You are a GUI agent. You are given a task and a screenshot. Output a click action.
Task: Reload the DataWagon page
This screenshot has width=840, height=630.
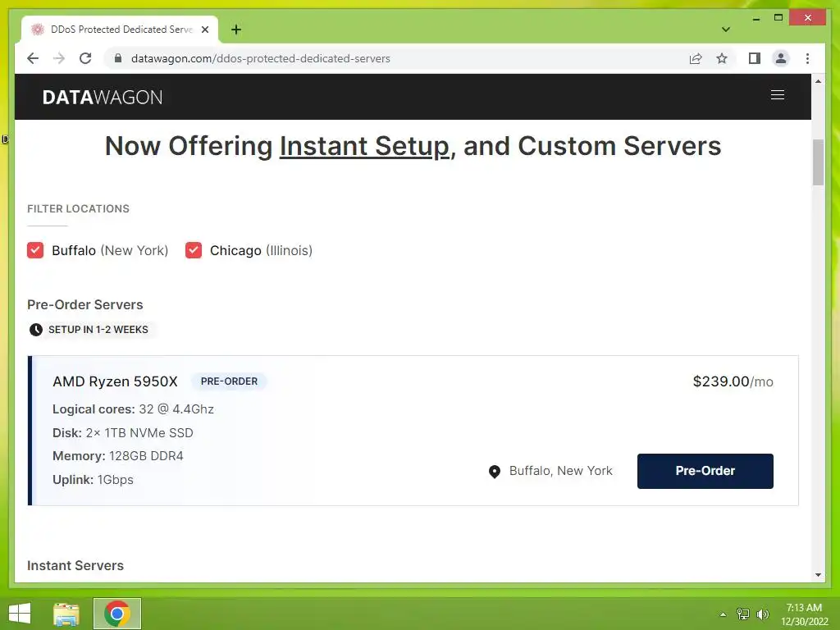click(85, 58)
